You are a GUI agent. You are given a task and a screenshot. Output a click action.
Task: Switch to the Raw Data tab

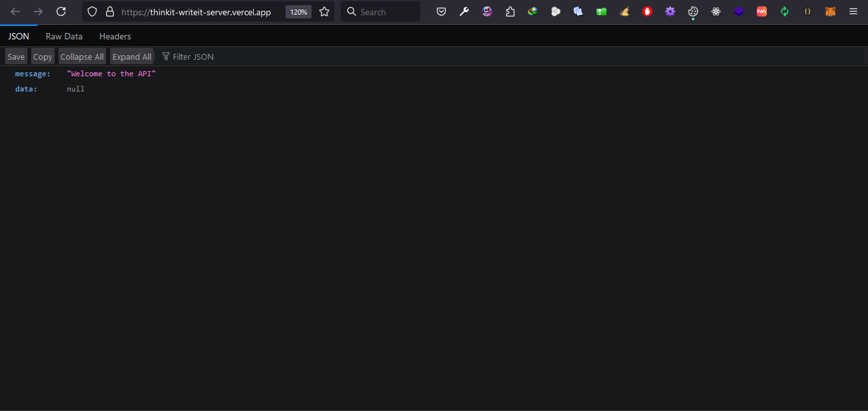pyautogui.click(x=64, y=36)
